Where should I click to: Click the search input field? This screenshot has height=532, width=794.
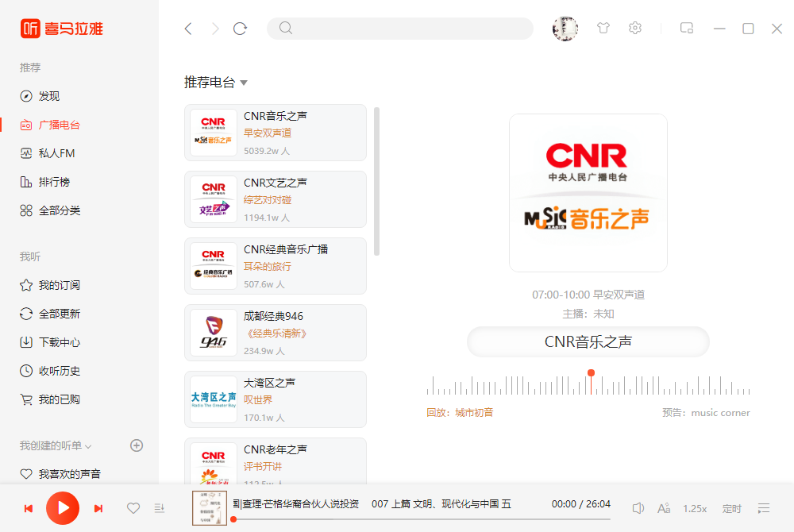[400, 29]
